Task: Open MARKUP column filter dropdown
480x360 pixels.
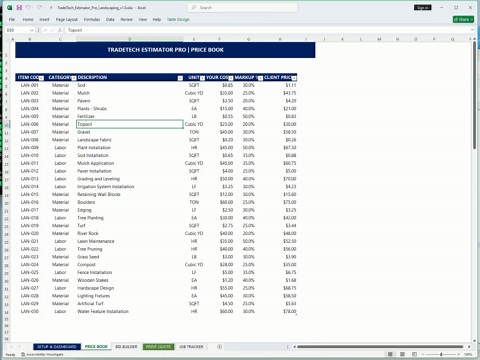Action: pyautogui.click(x=260, y=78)
